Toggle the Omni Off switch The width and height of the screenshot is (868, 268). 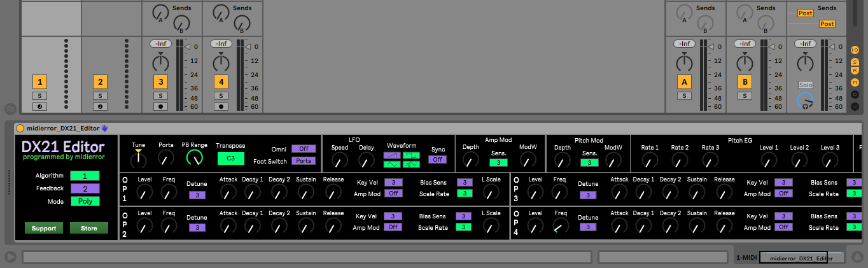304,148
